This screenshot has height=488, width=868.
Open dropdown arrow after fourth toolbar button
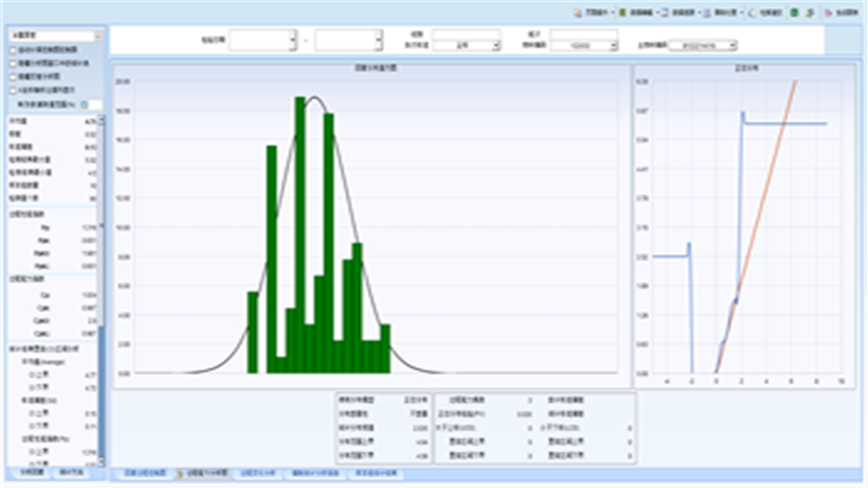coord(742,13)
